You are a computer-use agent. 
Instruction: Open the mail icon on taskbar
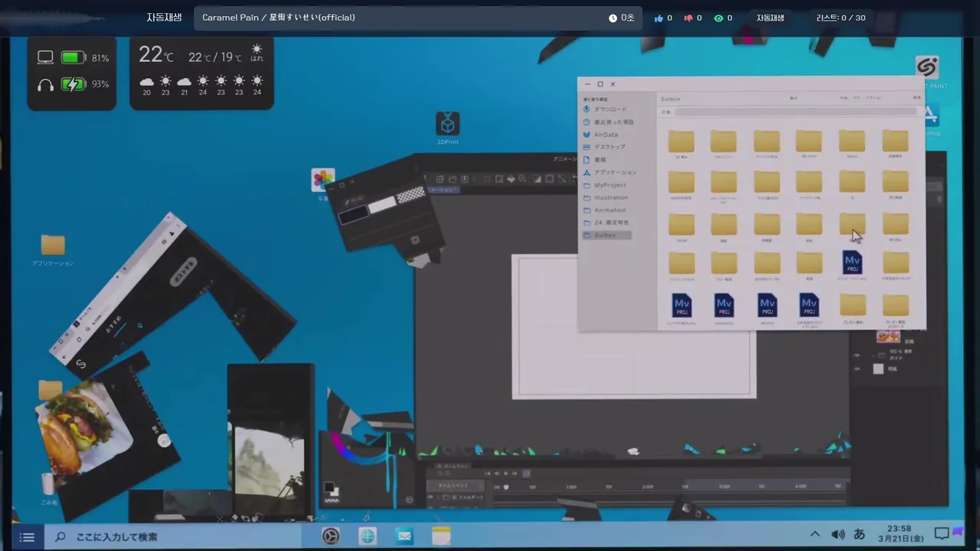pyautogui.click(x=404, y=536)
